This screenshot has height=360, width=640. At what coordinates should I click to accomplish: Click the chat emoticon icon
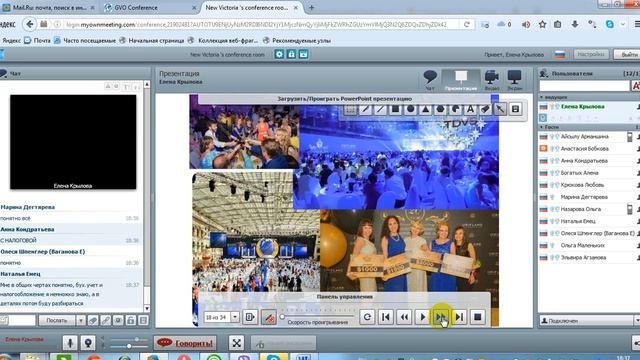[118, 320]
